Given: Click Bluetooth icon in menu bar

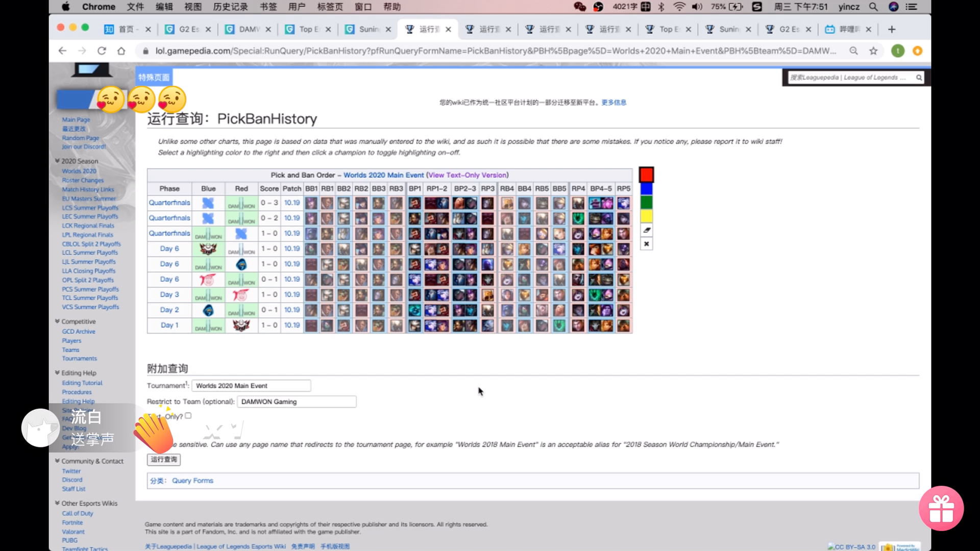Looking at the screenshot, I should 661,7.
